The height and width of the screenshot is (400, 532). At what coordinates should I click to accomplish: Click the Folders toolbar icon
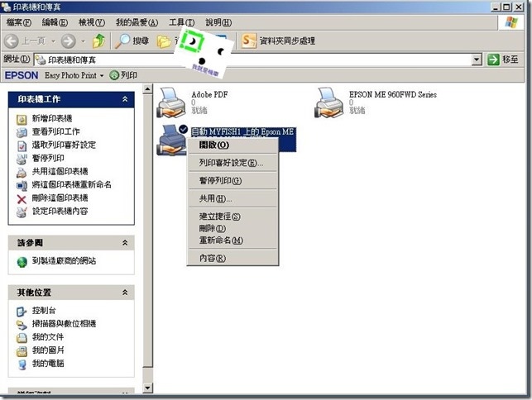164,41
